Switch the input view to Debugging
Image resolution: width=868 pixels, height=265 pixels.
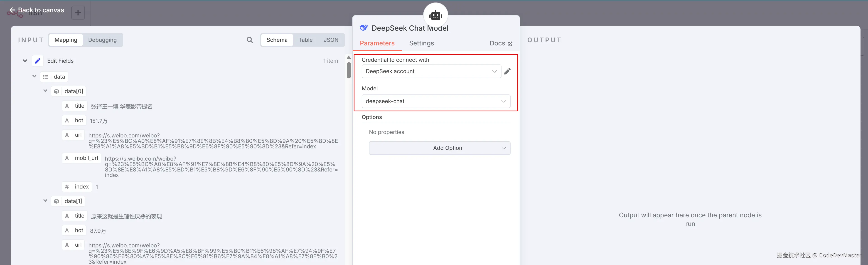point(102,40)
